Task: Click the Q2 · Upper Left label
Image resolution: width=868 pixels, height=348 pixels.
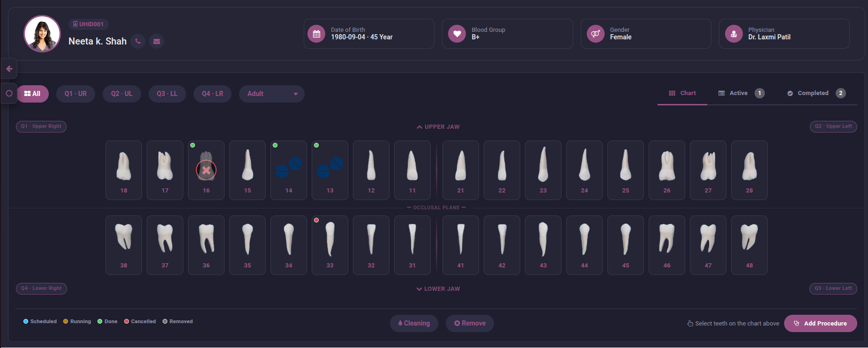Action: click(x=833, y=126)
